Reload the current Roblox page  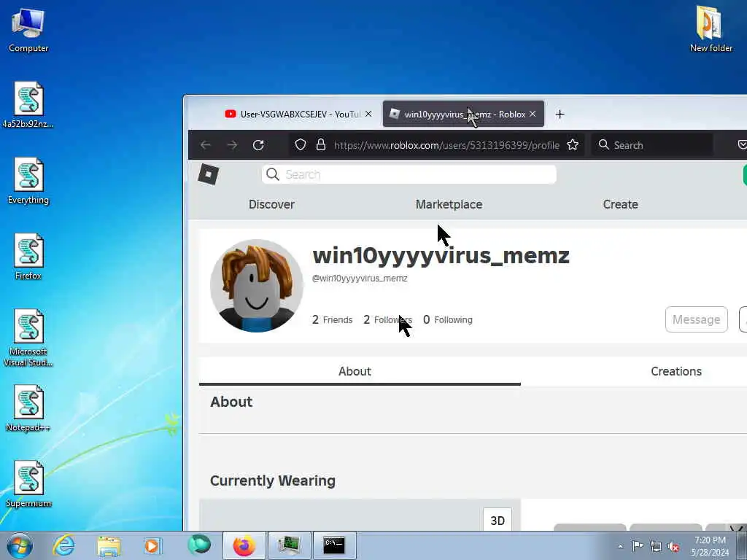click(258, 145)
